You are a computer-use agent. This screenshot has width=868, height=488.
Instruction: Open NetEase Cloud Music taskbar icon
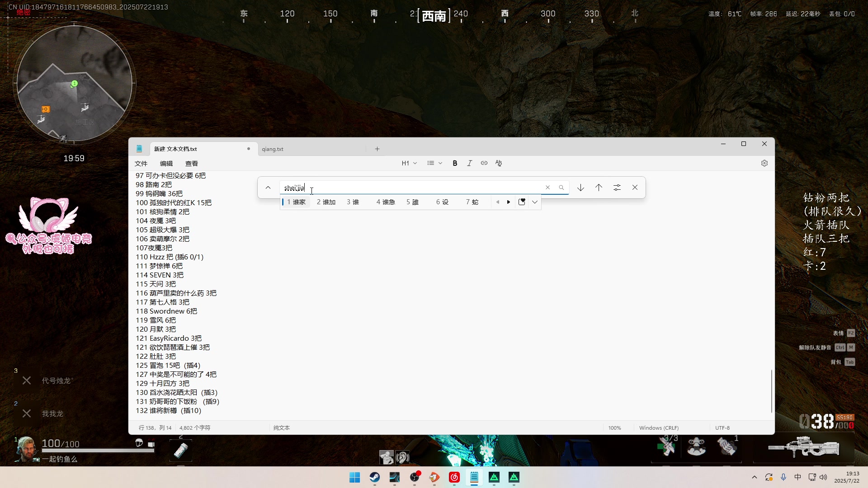(x=454, y=477)
